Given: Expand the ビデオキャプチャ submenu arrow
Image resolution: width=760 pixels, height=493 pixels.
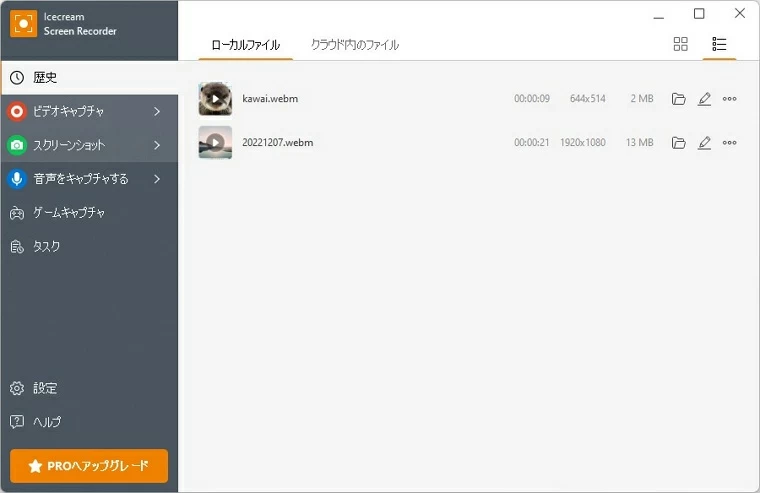Looking at the screenshot, I should (157, 111).
